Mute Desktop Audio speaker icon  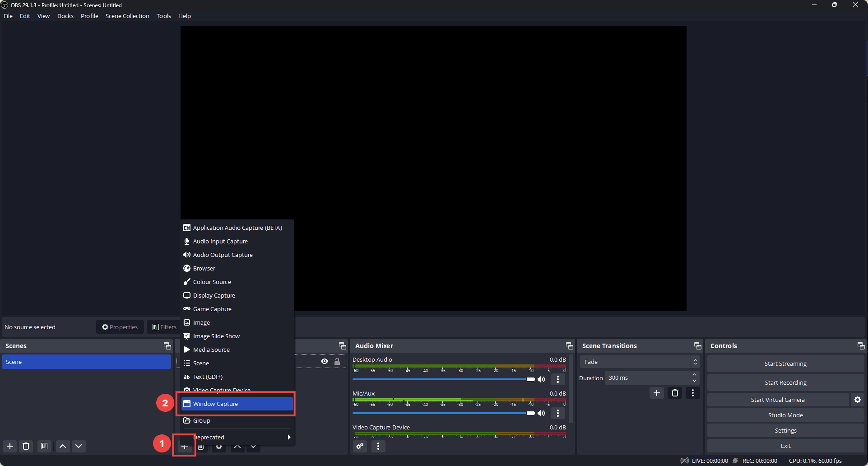point(542,379)
